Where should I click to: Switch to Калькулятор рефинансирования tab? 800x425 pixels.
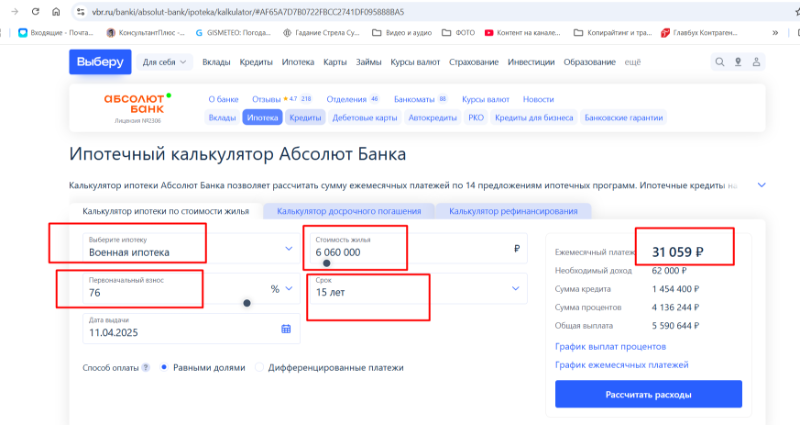pos(513,211)
